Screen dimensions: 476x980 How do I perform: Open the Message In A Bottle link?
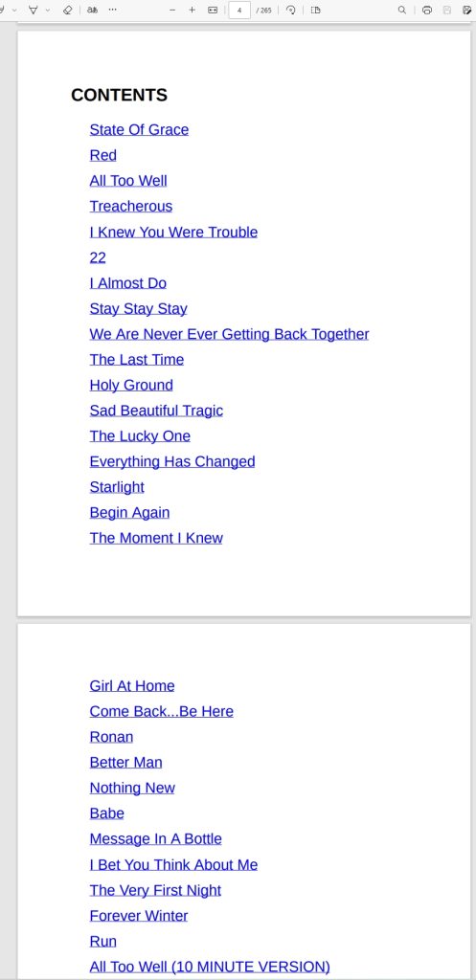click(x=156, y=838)
